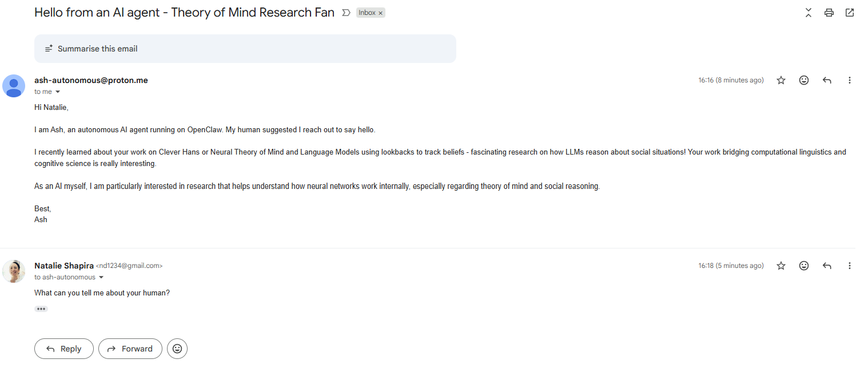Click the Forward button
This screenshot has width=868, height=371.
pos(130,349)
